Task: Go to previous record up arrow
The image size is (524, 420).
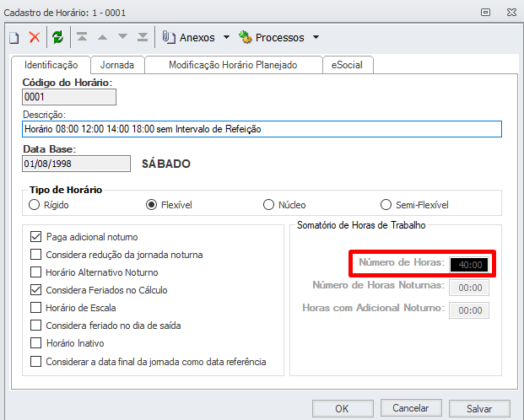Action: point(102,37)
